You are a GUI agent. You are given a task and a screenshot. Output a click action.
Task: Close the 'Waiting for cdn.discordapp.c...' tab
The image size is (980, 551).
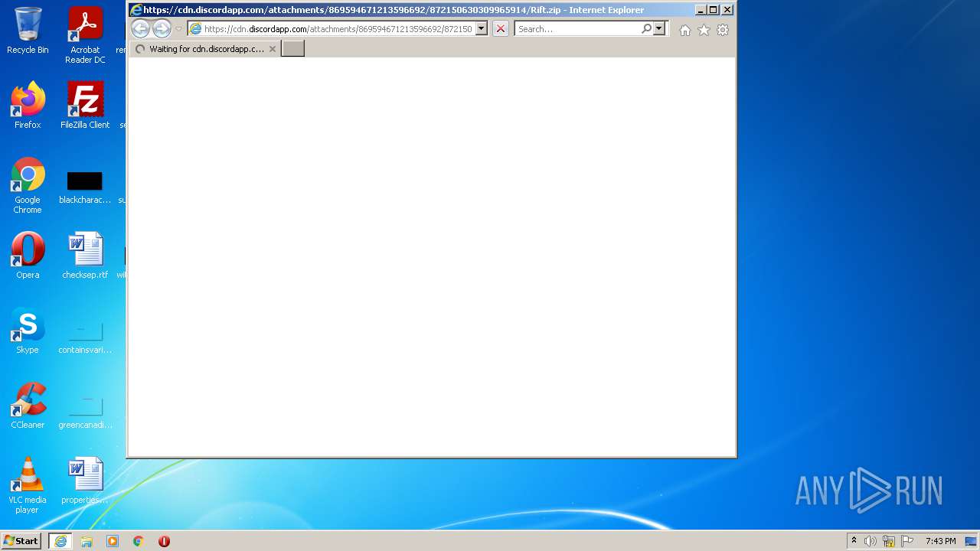click(x=273, y=49)
